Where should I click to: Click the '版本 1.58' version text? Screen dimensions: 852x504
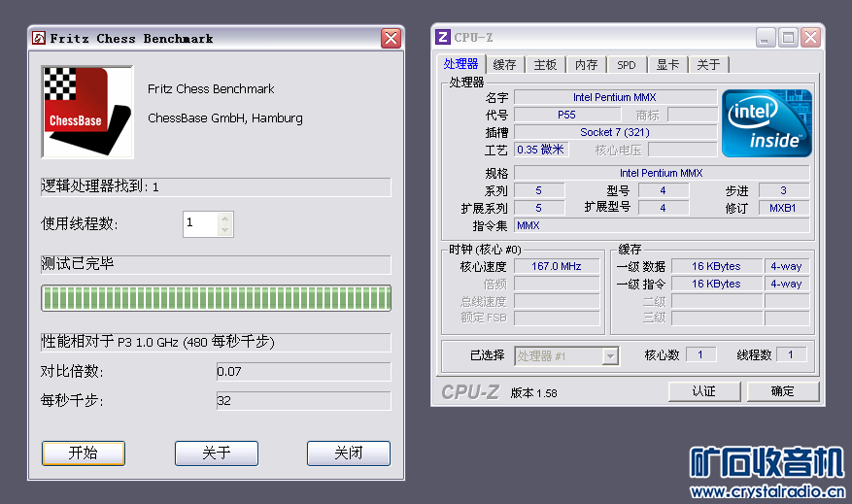[534, 393]
